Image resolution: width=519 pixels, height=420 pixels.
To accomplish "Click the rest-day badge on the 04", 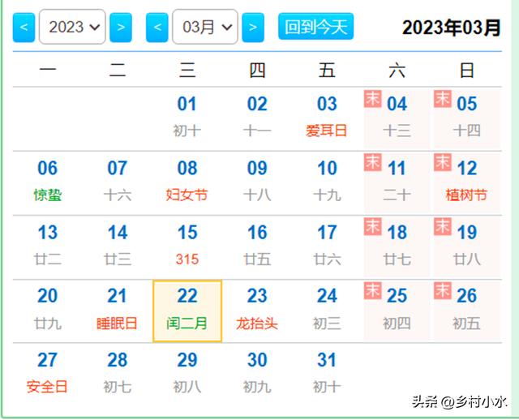I will click(372, 99).
